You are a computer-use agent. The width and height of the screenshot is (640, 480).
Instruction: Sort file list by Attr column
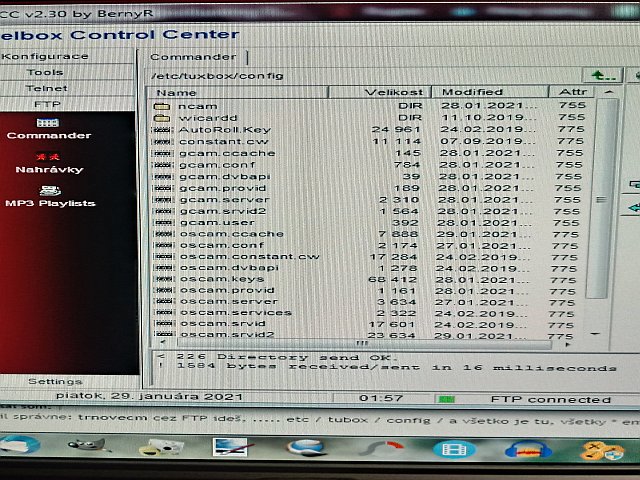572,92
